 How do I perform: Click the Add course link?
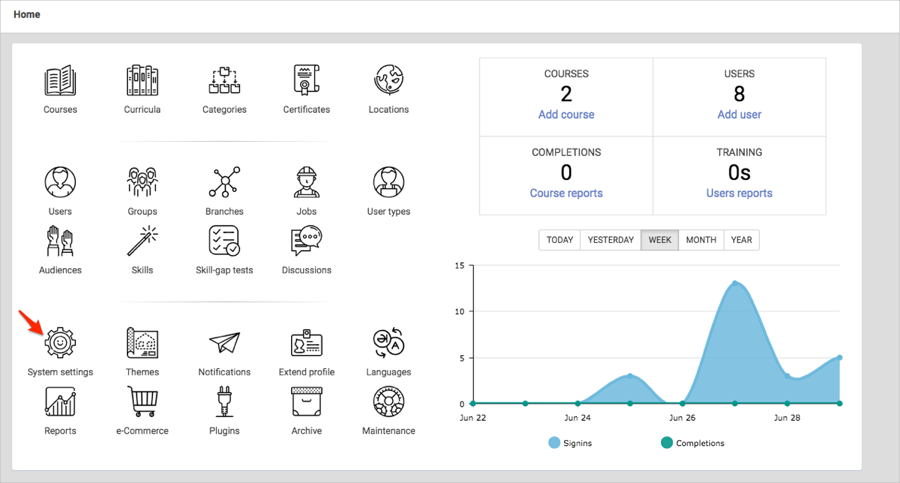pos(566,115)
